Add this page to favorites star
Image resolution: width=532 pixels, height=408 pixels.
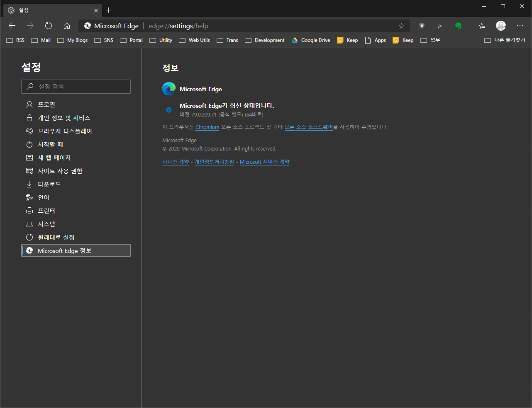(x=402, y=26)
